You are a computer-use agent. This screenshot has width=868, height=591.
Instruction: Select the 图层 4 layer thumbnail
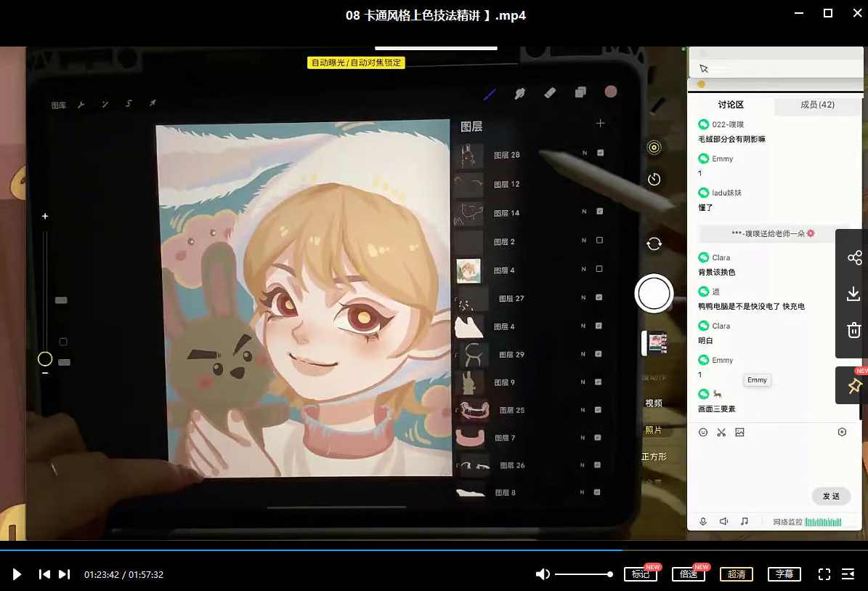(469, 270)
